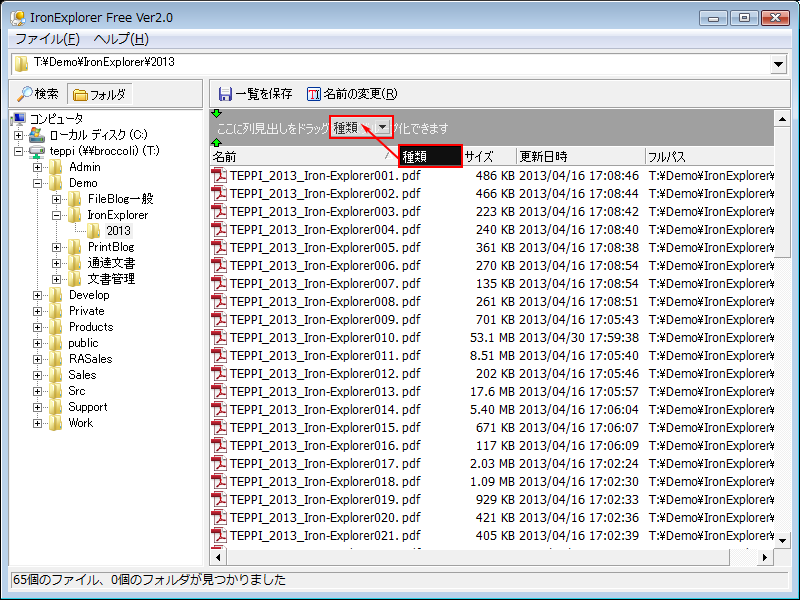Click the 53.1 MB size cell
The width and height of the screenshot is (800, 600).
pos(492,338)
